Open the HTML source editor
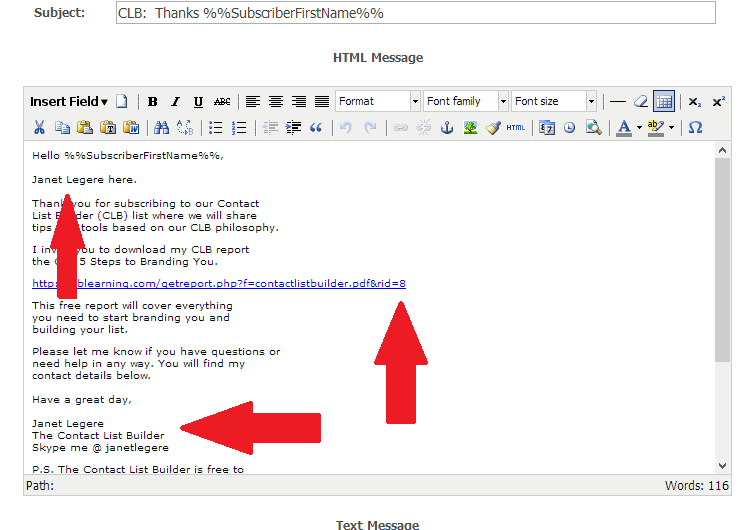This screenshot has width=744, height=530. (515, 127)
